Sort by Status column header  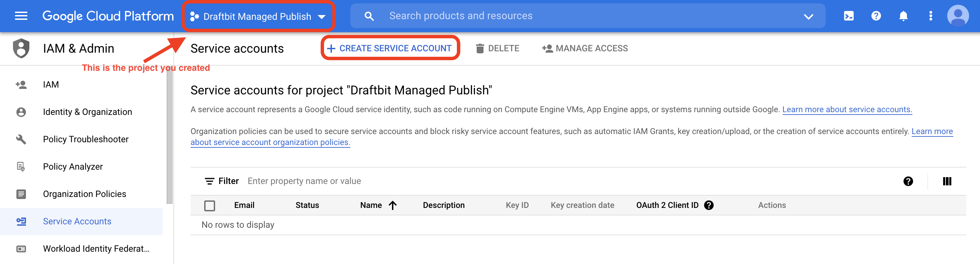(x=307, y=205)
